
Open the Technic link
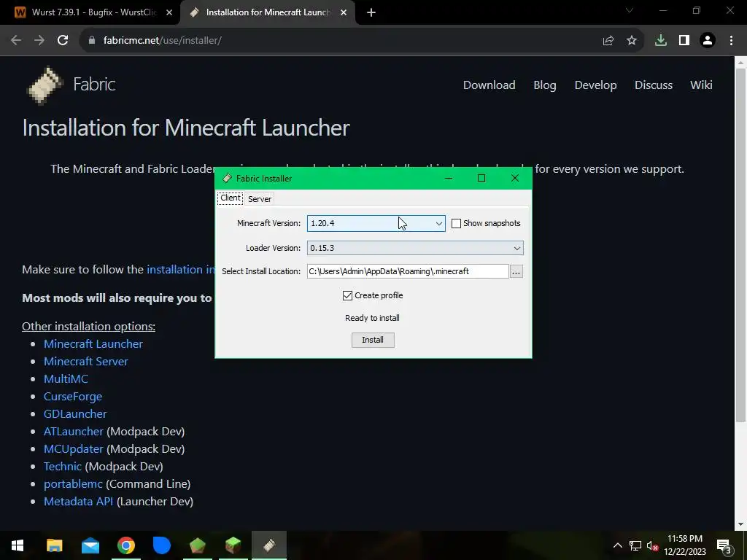coord(63,467)
